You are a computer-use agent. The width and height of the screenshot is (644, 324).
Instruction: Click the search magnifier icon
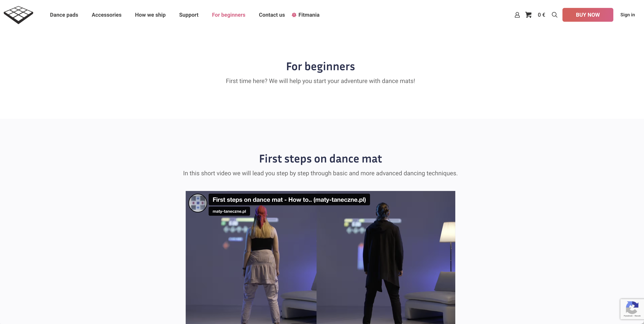click(555, 15)
